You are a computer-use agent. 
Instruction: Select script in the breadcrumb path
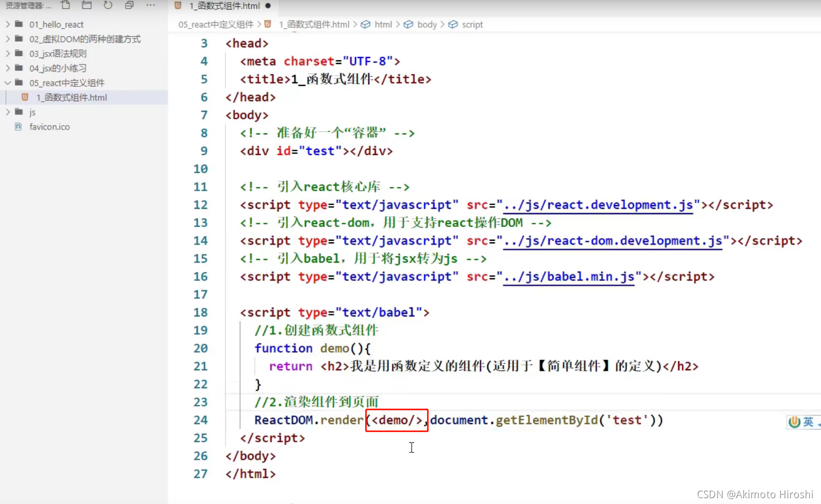472,25
